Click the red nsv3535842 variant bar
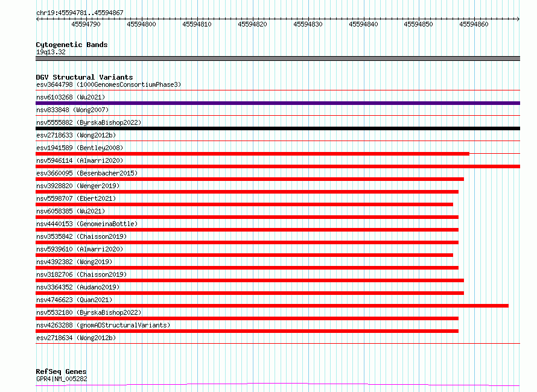This screenshot has height=392, width=537. 247,242
